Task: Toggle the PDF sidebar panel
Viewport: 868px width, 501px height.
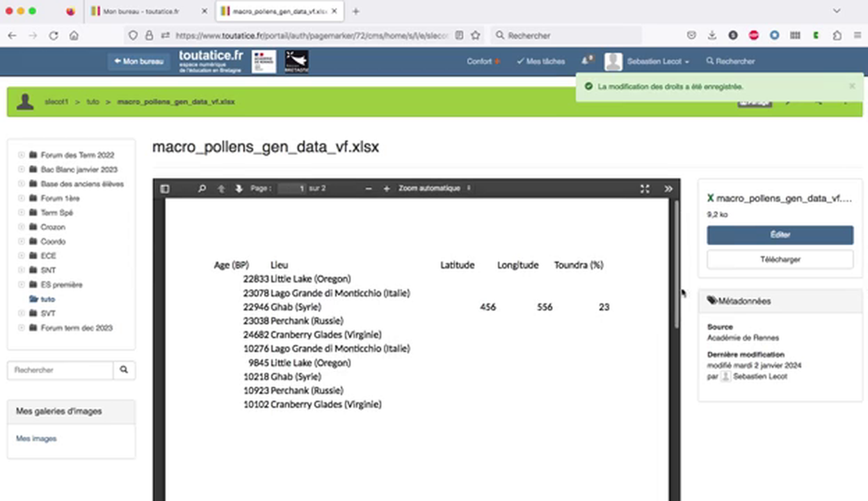Action: coord(165,188)
